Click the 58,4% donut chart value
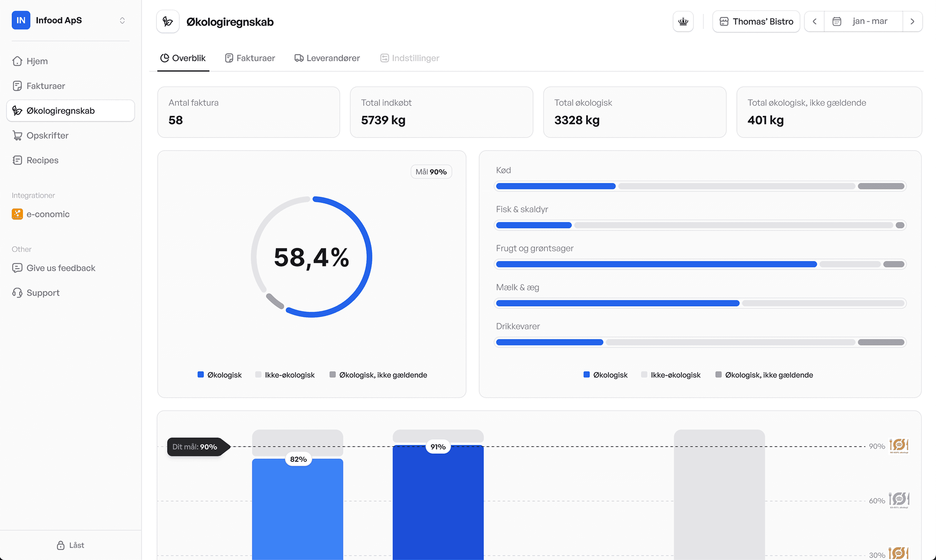 (312, 257)
